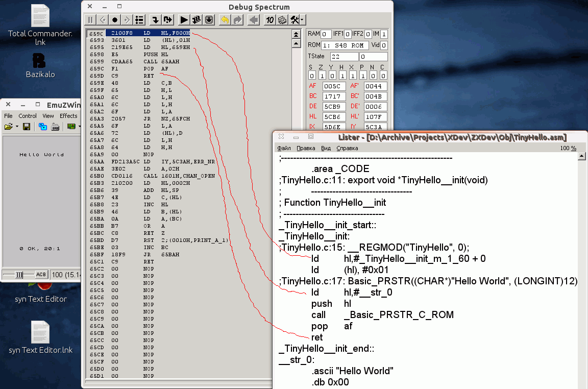Toggle the P flag box
The image size is (588, 389).
[362, 76]
